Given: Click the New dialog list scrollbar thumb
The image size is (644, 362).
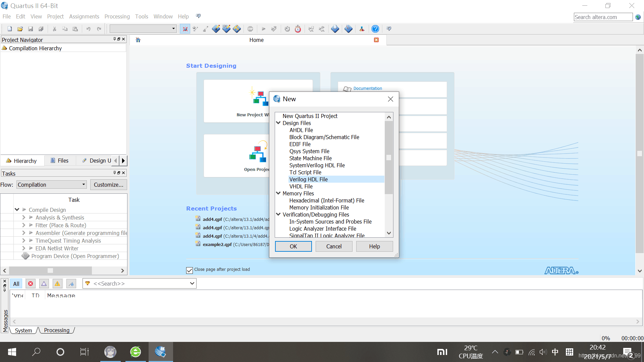Looking at the screenshot, I should 389,158.
